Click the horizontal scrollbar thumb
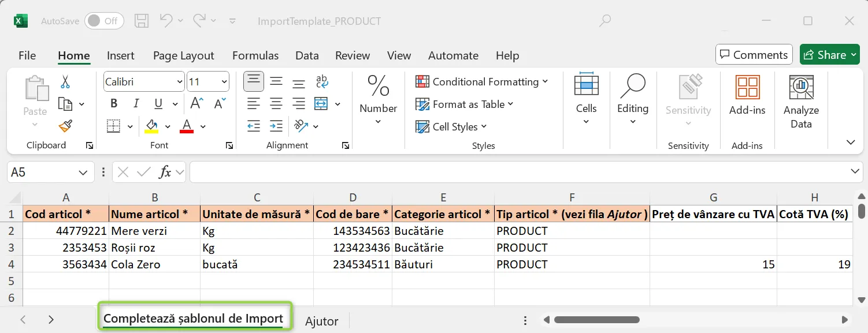Viewport: 868px width, 333px height. click(x=597, y=320)
